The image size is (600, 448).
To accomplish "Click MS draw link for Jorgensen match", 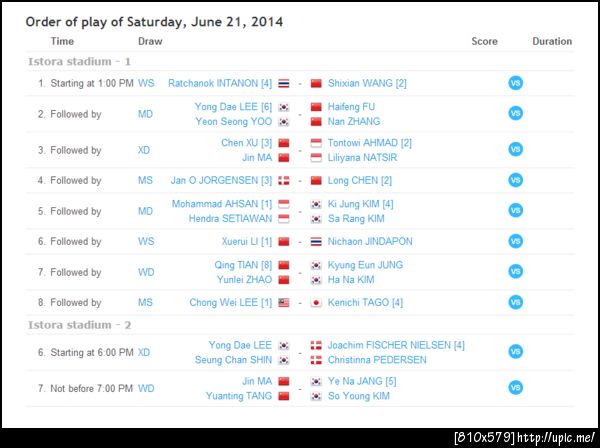I will (146, 180).
